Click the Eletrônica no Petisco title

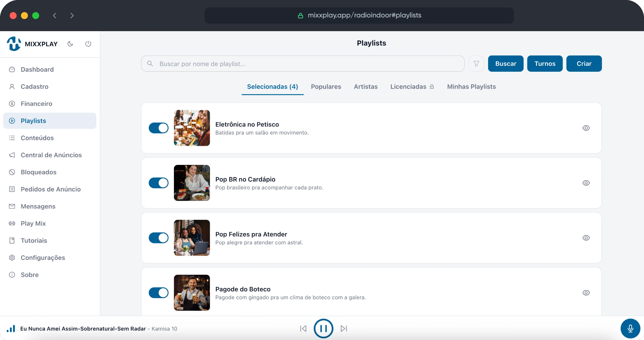point(247,124)
